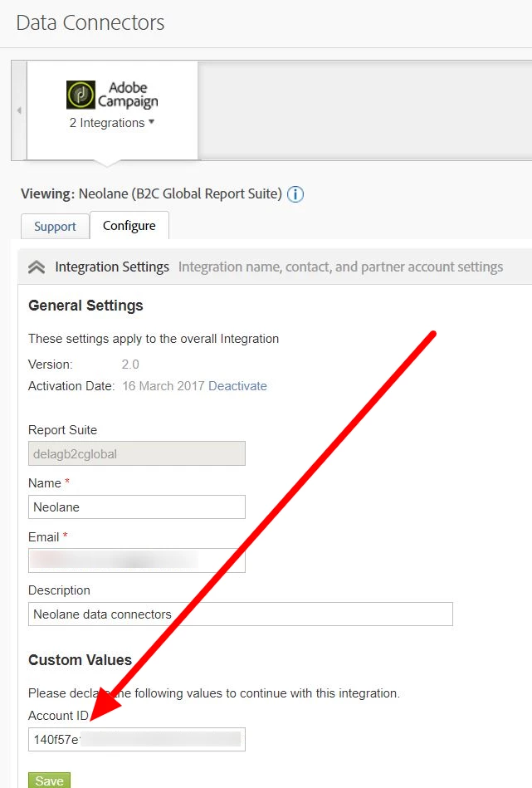
Task: Open the 2 Integrations dropdown
Action: click(x=112, y=123)
